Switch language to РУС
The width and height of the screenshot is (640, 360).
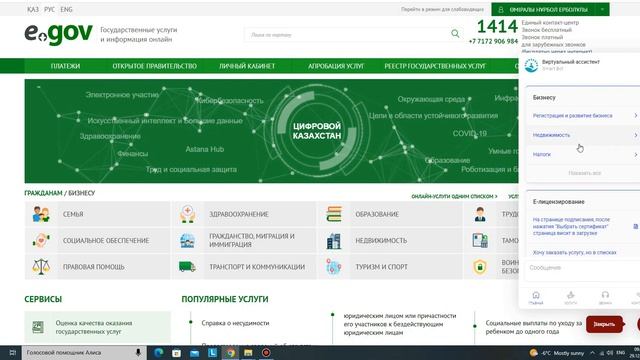49,9
